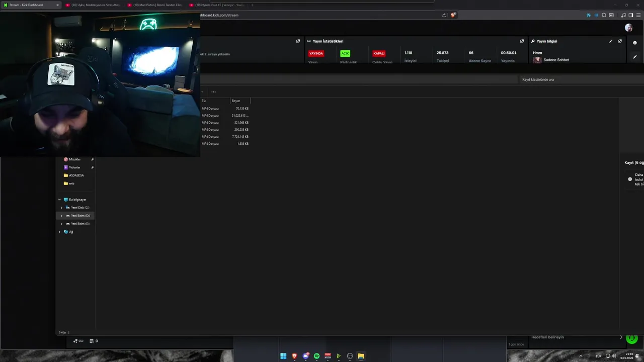The width and height of the screenshot is (644, 362).
Task: Show hidden system tray icons chevron
Action: pos(581,356)
